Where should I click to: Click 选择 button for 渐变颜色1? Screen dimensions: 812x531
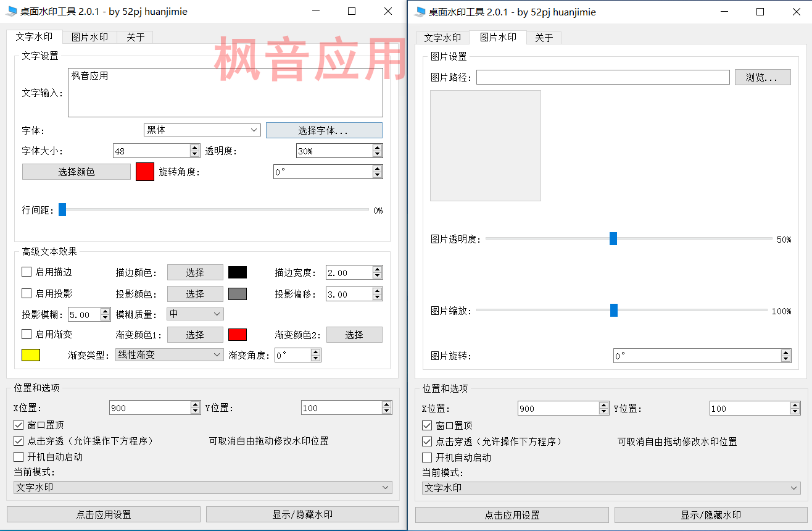point(195,335)
